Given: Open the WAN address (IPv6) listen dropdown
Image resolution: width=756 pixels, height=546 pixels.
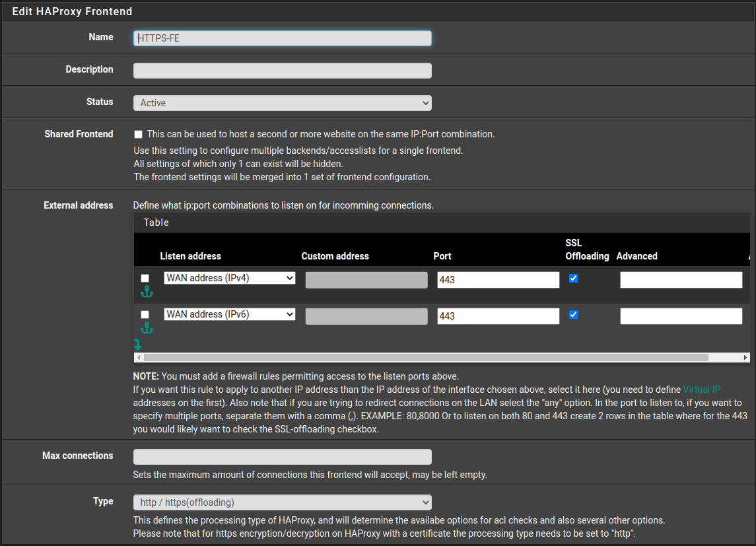Looking at the screenshot, I should pyautogui.click(x=229, y=314).
